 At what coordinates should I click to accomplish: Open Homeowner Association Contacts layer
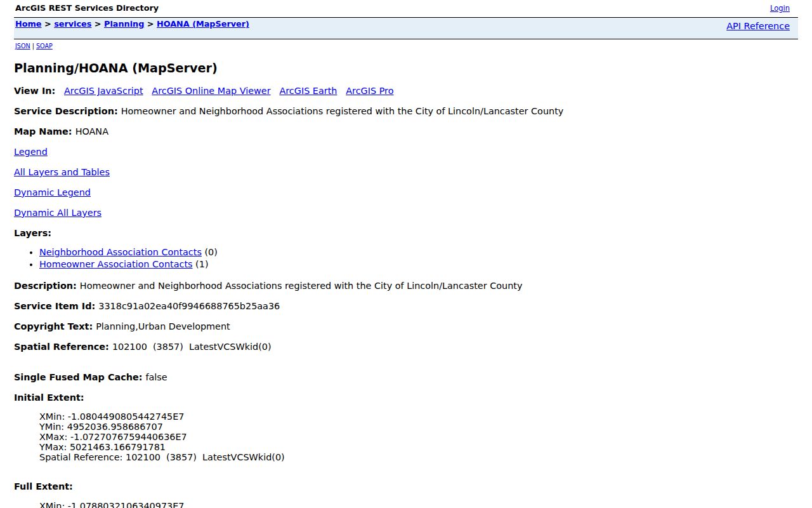point(115,264)
